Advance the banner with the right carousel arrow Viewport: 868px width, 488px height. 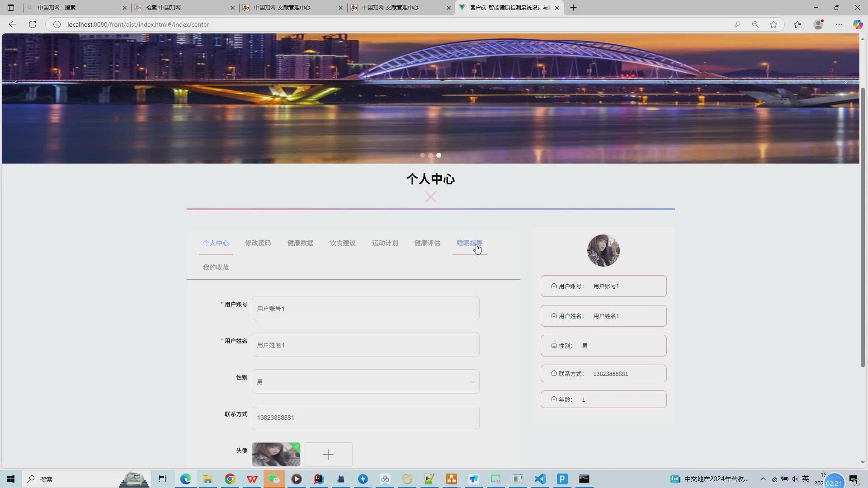tap(845, 82)
